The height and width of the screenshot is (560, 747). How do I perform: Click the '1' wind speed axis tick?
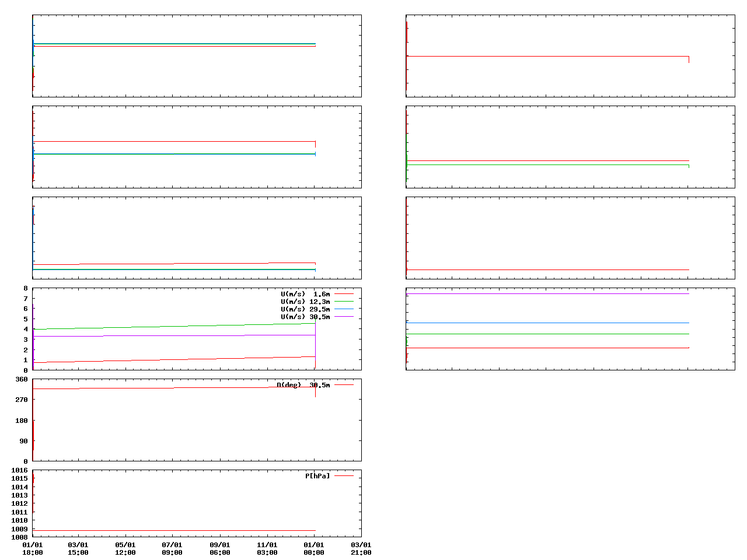click(x=26, y=360)
